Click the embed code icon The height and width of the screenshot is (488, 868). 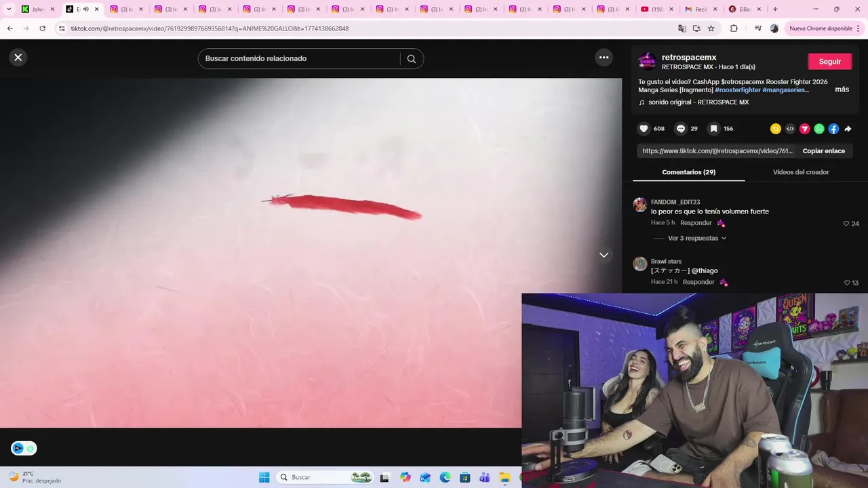pos(790,129)
